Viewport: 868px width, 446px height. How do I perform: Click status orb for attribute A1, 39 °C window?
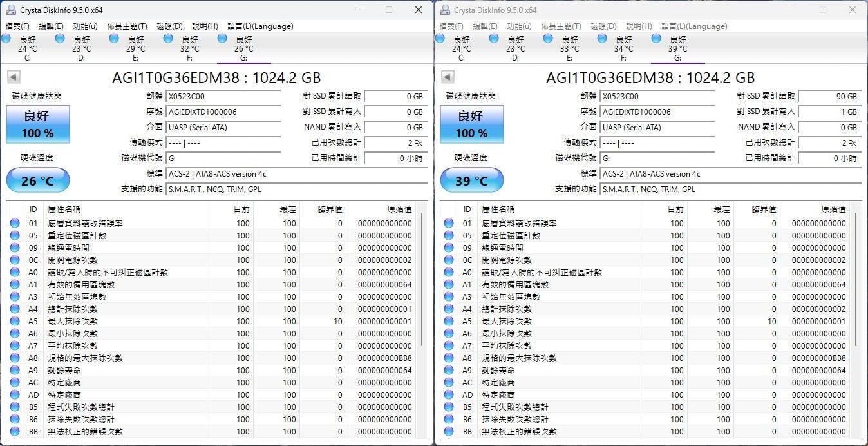click(449, 285)
